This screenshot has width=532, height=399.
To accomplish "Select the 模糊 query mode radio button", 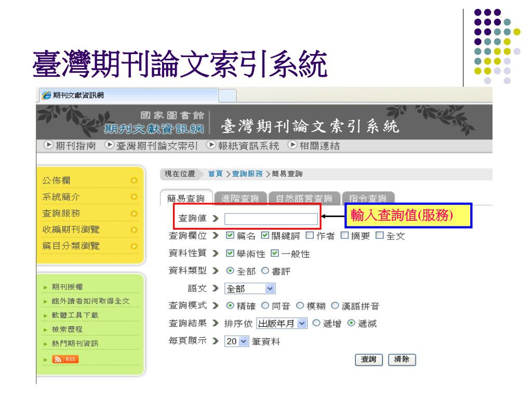I will click(300, 305).
